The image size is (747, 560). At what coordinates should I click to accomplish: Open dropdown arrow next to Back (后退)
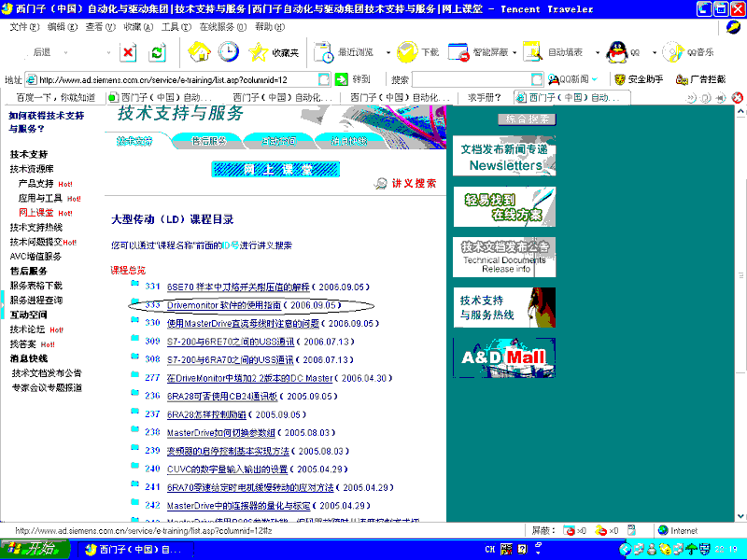click(x=65, y=52)
